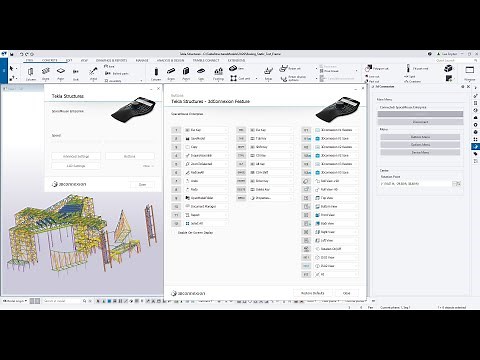Open the 3dconnexion side pane icon (highlighted)

point(476,146)
